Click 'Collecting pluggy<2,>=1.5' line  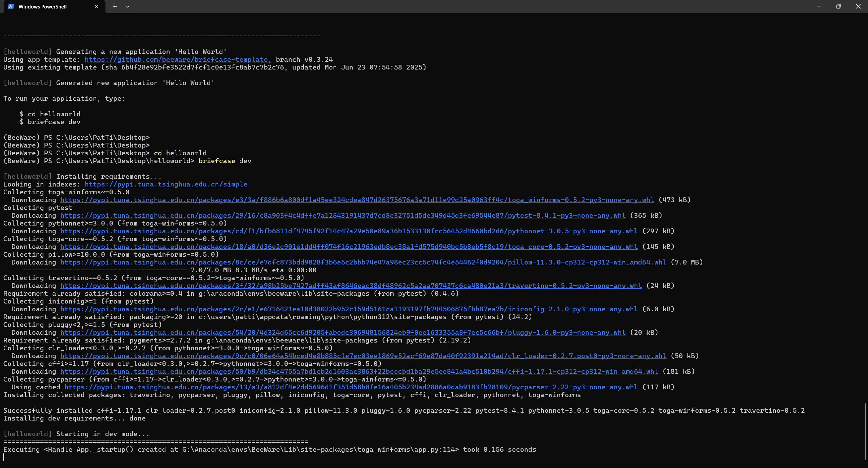[x=82, y=325]
